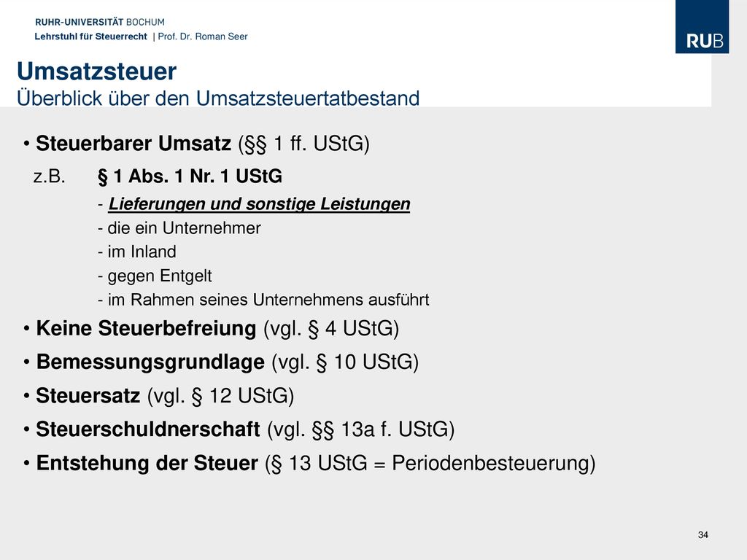Select the Steuersatz bullet point
The image size is (747, 560).
[x=158, y=396]
